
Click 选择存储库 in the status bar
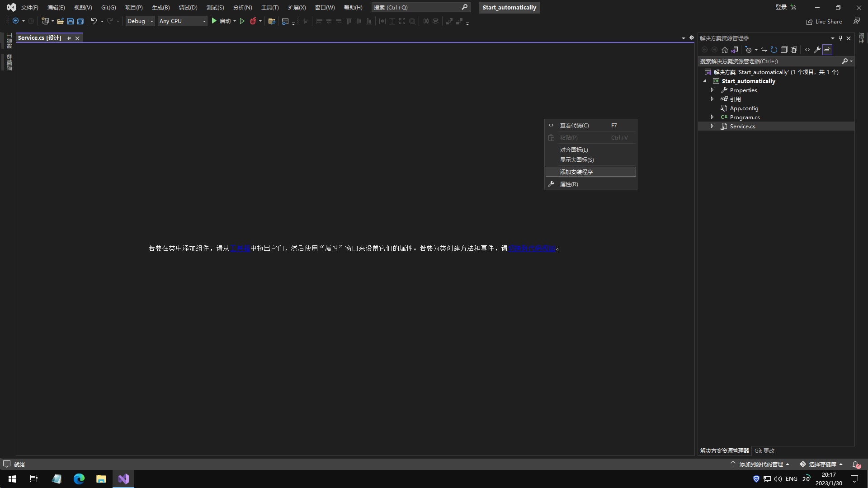point(821,464)
